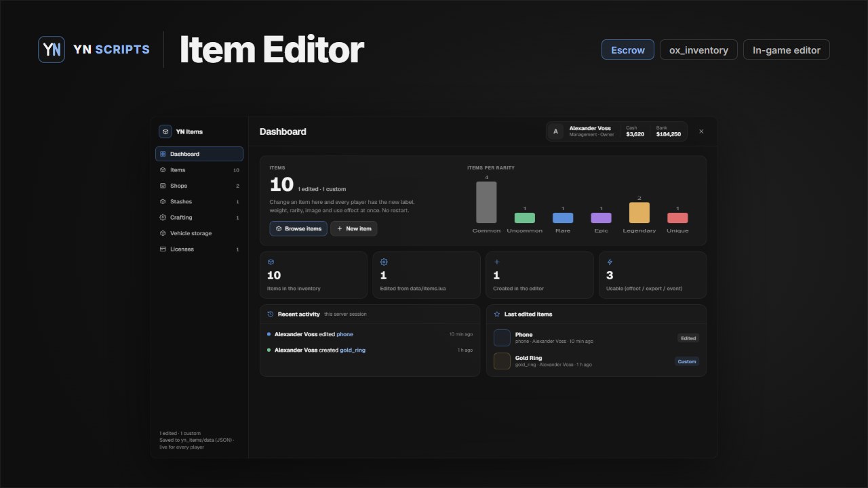Click the lightning icon on Usable card
The width and height of the screenshot is (868, 488).
(x=610, y=262)
